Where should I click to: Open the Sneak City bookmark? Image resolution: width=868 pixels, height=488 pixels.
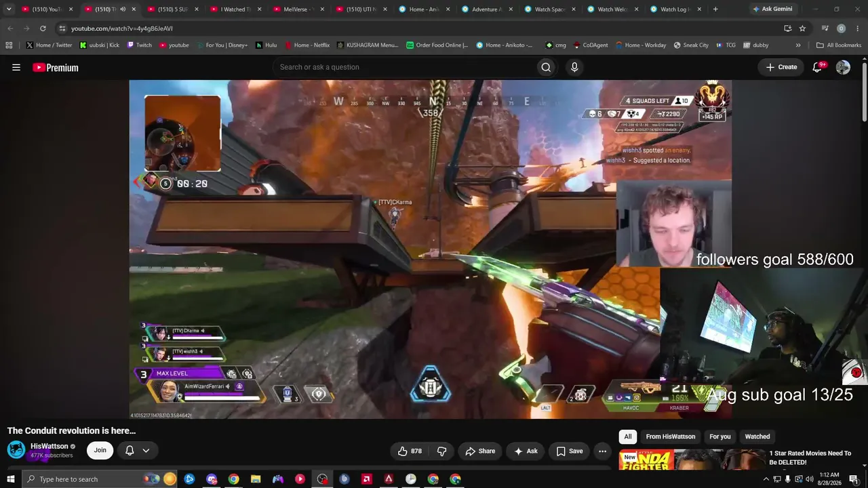point(691,45)
